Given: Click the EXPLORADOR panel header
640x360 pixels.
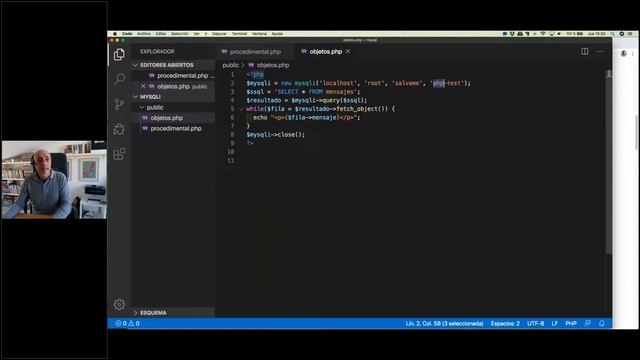Looking at the screenshot, I should pyautogui.click(x=158, y=51).
